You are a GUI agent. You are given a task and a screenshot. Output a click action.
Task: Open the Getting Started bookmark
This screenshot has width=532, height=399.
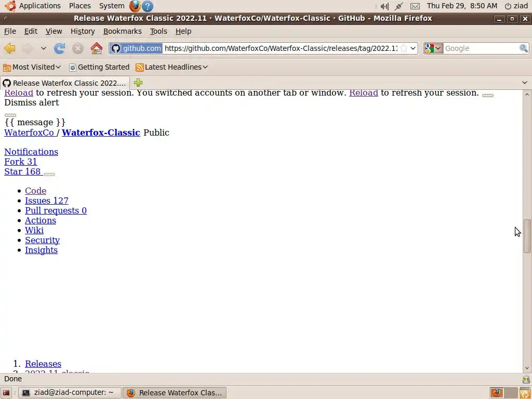click(99, 67)
